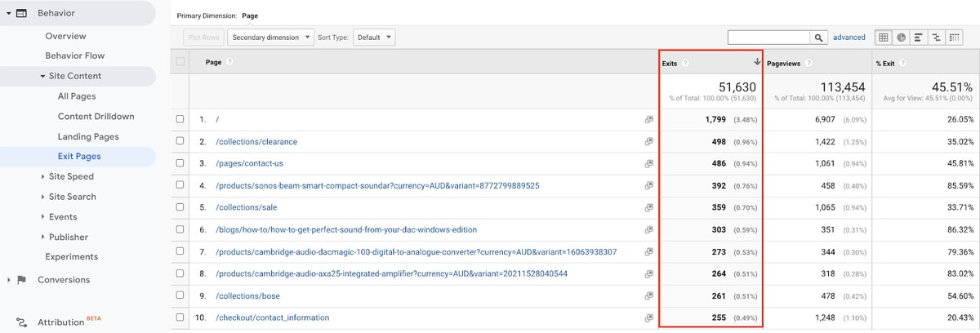Click the search magnifier button

pos(818,38)
